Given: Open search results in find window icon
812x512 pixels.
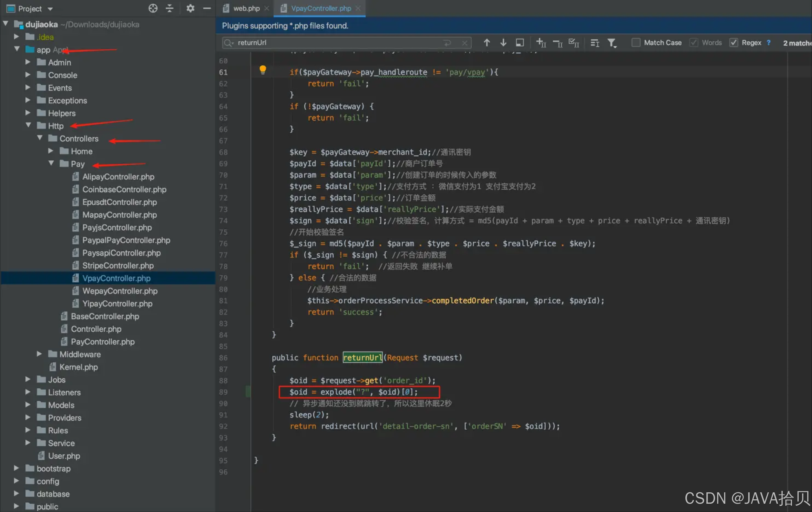Looking at the screenshot, I should coord(520,43).
